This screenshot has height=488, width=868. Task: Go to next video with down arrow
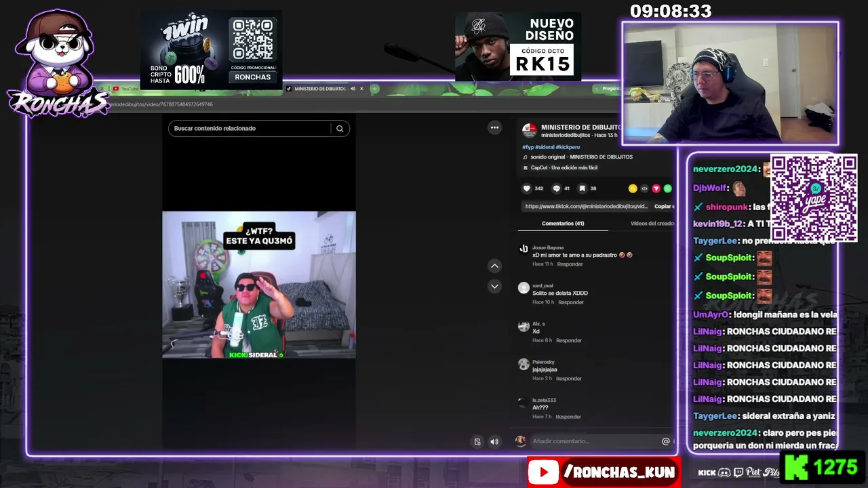pos(494,287)
